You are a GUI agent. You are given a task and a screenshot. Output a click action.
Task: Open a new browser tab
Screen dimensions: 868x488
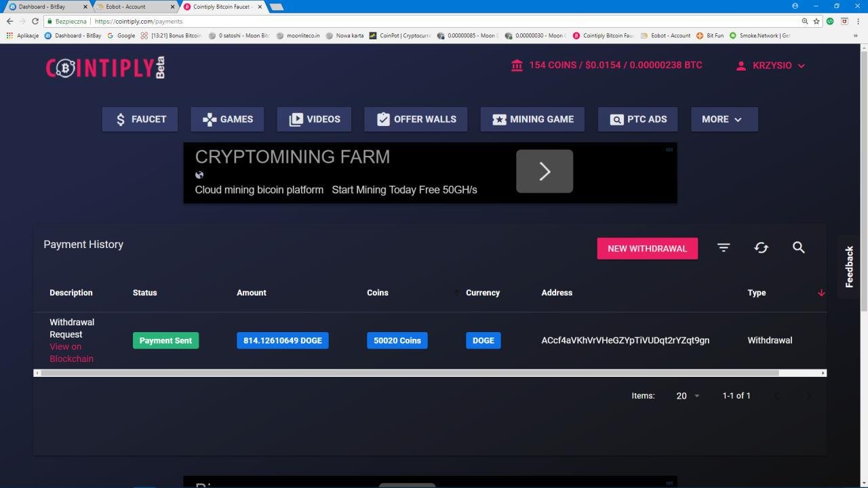277,7
